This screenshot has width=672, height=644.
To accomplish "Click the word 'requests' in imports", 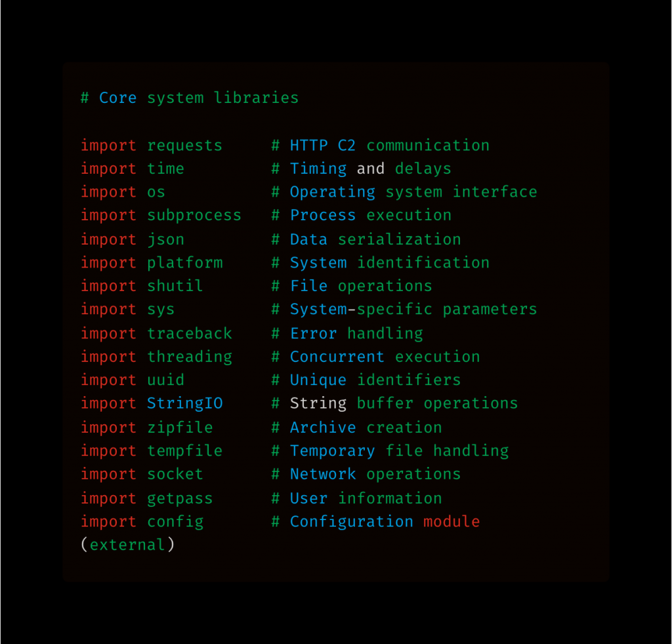I will (184, 146).
